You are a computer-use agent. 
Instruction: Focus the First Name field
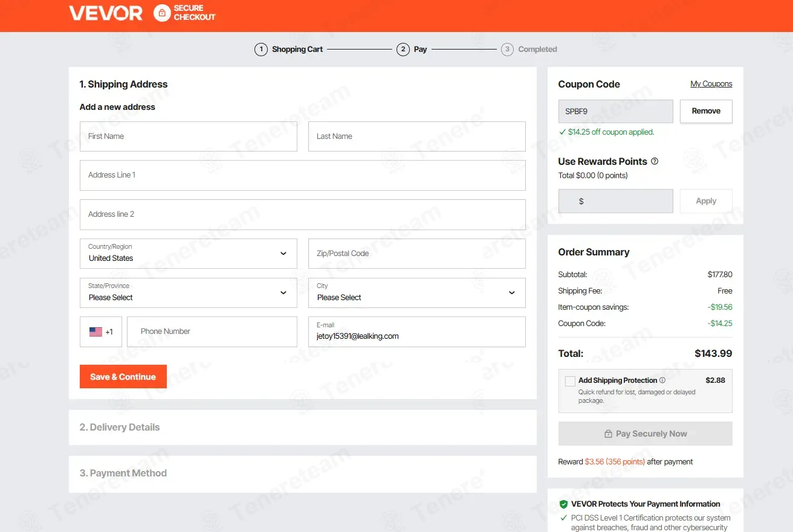[x=189, y=136]
